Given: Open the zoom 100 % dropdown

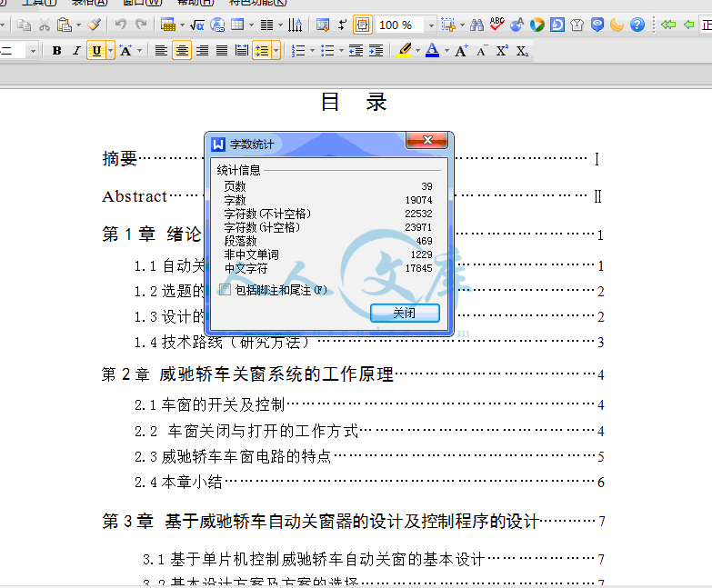Looking at the screenshot, I should coord(431,25).
